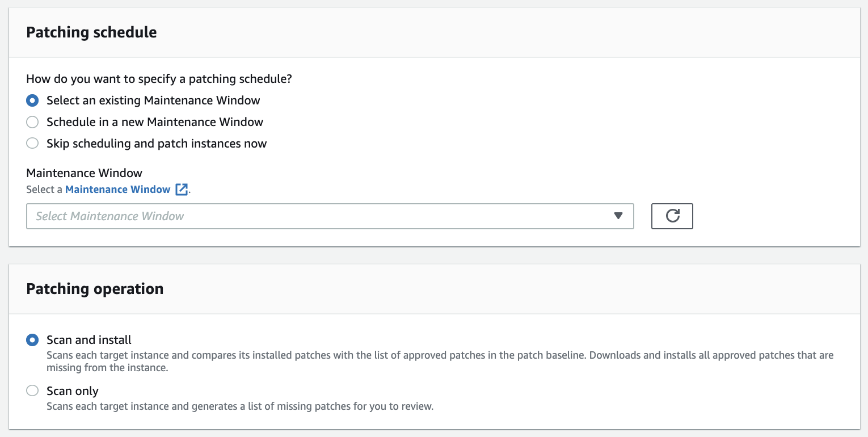Click the Scan only label text
Screen dimensions: 868x437
point(73,391)
